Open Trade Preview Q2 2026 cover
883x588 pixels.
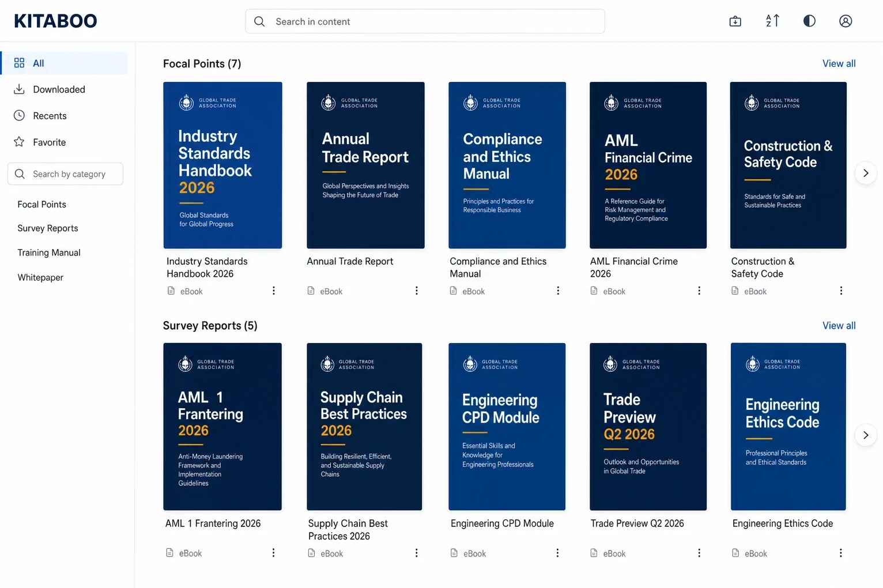[x=648, y=427]
